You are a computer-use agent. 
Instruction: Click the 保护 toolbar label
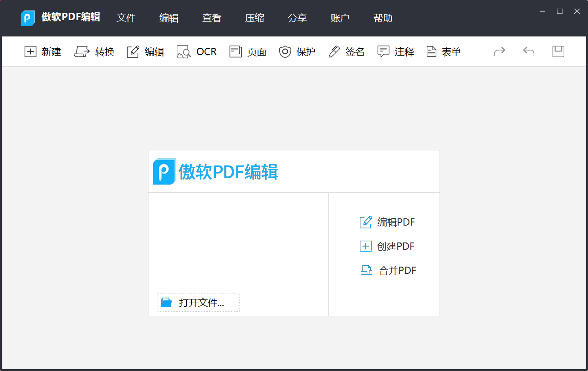[x=306, y=52]
